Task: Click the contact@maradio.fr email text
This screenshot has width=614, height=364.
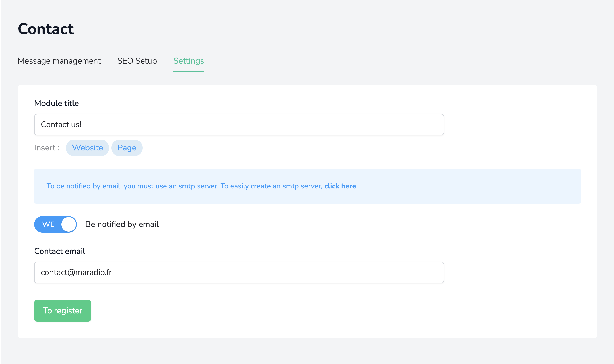Action: (76, 272)
